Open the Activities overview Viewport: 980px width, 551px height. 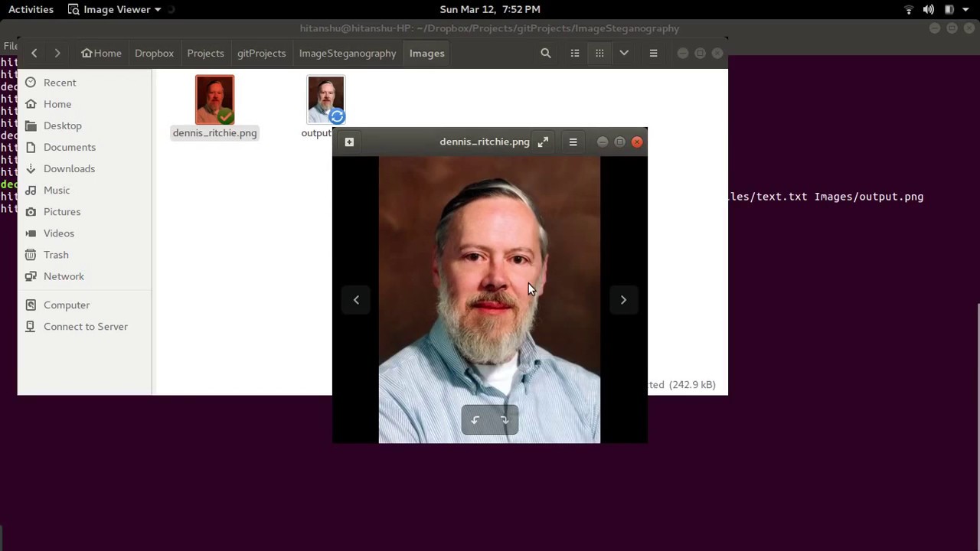(x=31, y=9)
